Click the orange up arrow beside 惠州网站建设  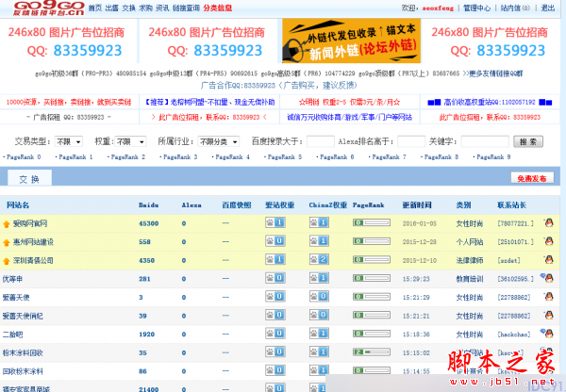(x=7, y=242)
